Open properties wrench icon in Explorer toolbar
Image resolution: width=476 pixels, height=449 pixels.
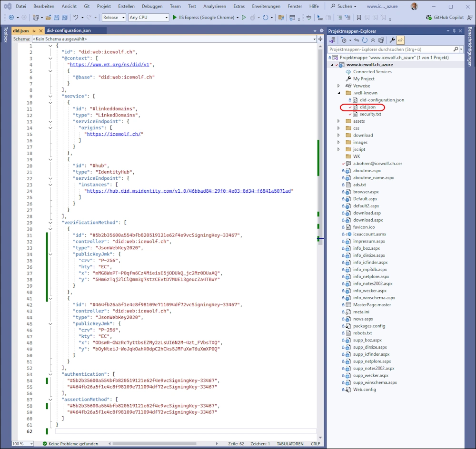(392, 40)
